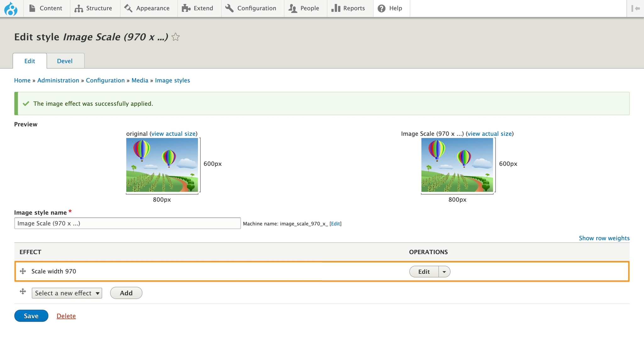Click the Add effect button
The image size is (644, 350).
pyautogui.click(x=126, y=293)
